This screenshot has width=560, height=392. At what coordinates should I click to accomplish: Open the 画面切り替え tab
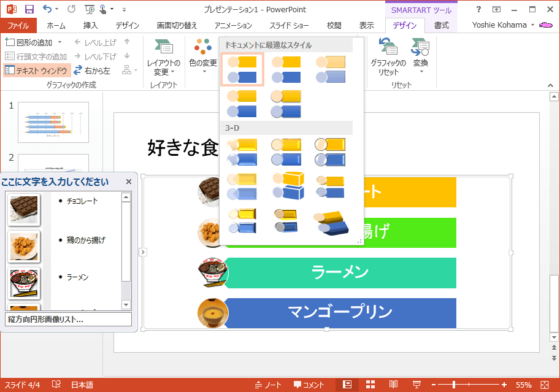pyautogui.click(x=177, y=25)
